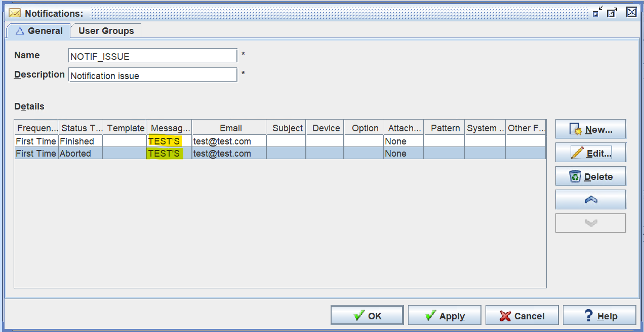Open Help for Notifications
Image resolution: width=644 pixels, height=332 pixels.
599,315
